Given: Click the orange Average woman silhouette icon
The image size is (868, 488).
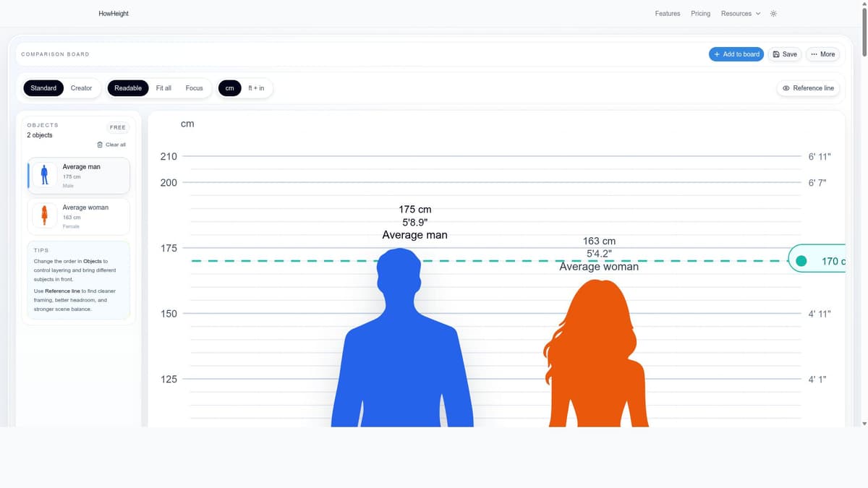Looking at the screenshot, I should click(x=45, y=215).
